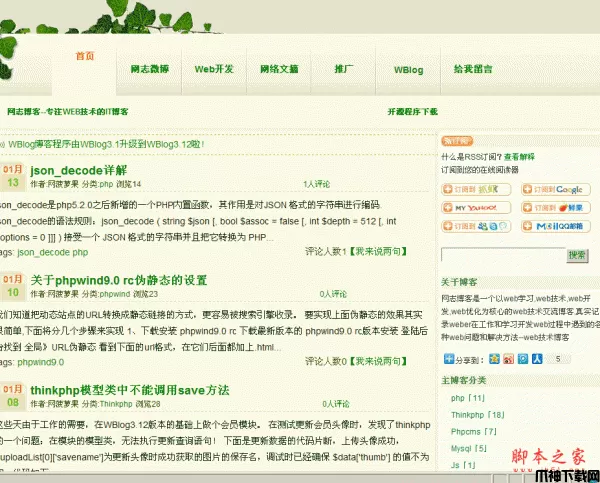Open category php under json_decode post
Screen dimensions: 600x483
click(106, 184)
